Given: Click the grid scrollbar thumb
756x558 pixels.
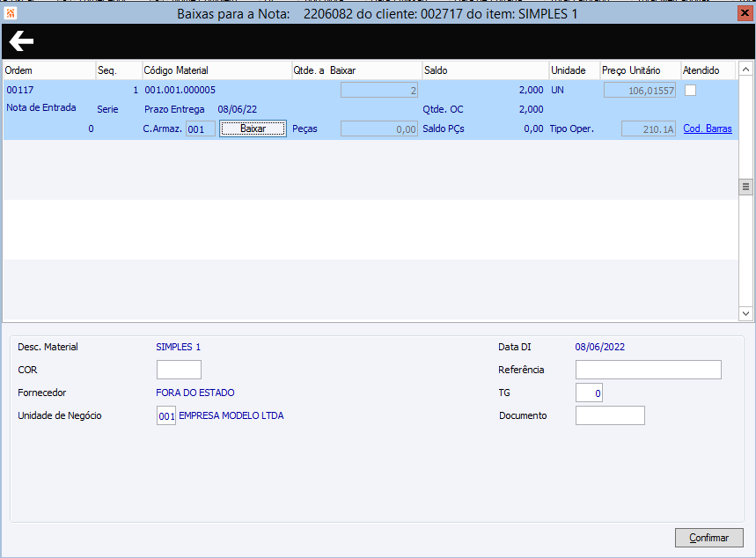Looking at the screenshot, I should (x=745, y=187).
